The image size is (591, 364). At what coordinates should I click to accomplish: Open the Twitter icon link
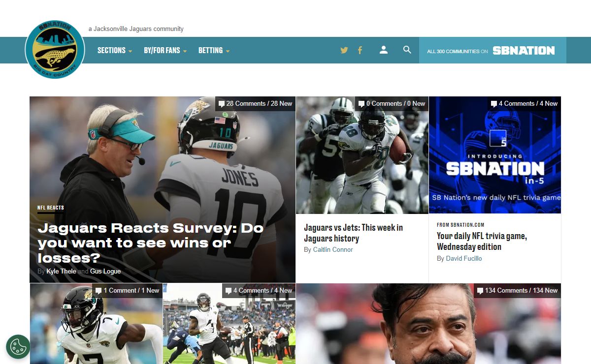344,50
